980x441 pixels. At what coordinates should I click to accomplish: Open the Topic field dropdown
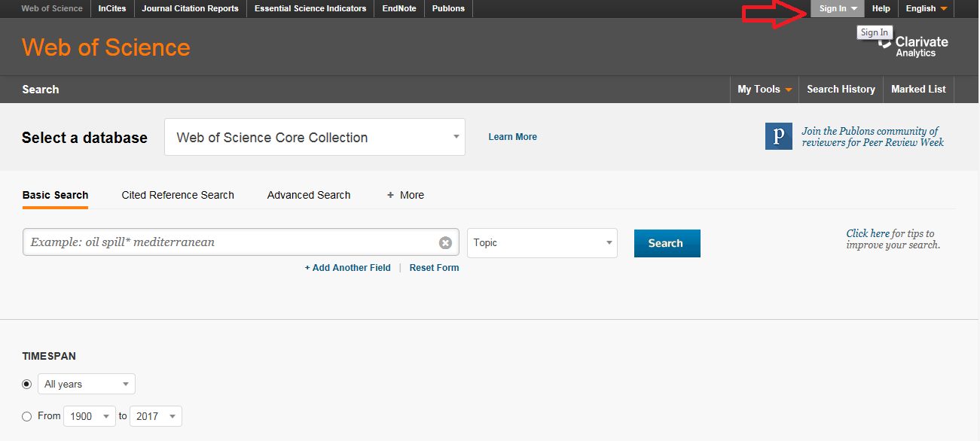[x=542, y=243]
